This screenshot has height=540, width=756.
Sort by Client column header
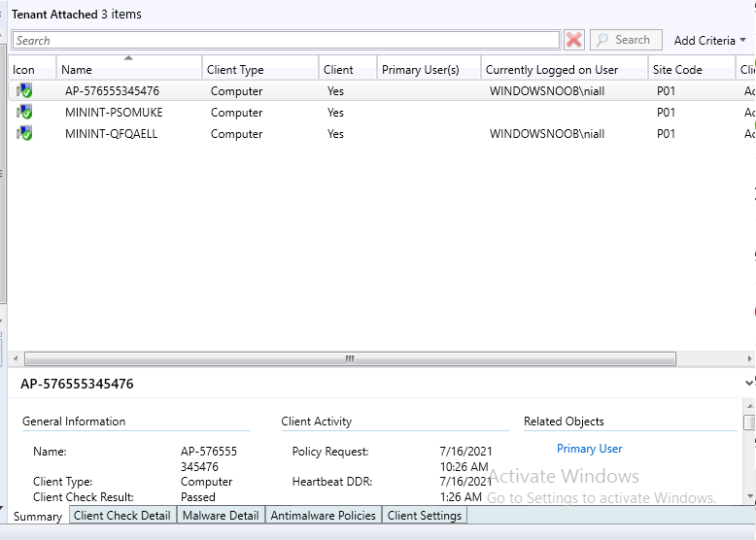click(x=347, y=69)
